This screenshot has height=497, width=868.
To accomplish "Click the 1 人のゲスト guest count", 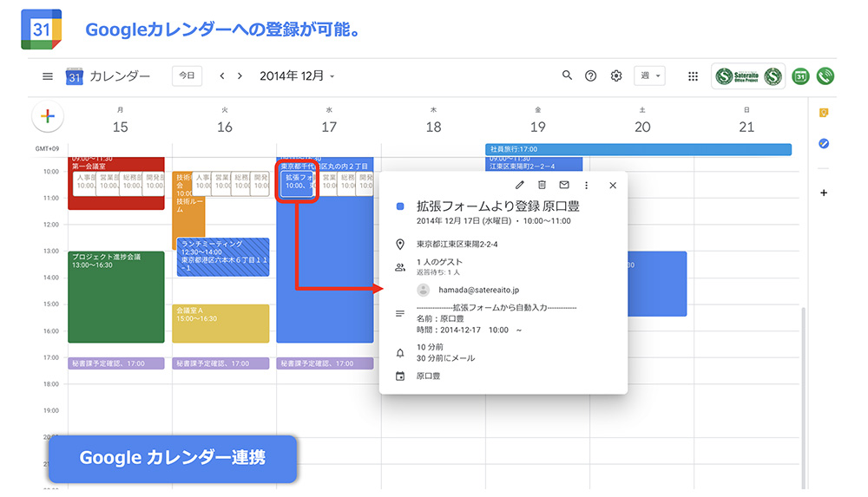I will [439, 262].
